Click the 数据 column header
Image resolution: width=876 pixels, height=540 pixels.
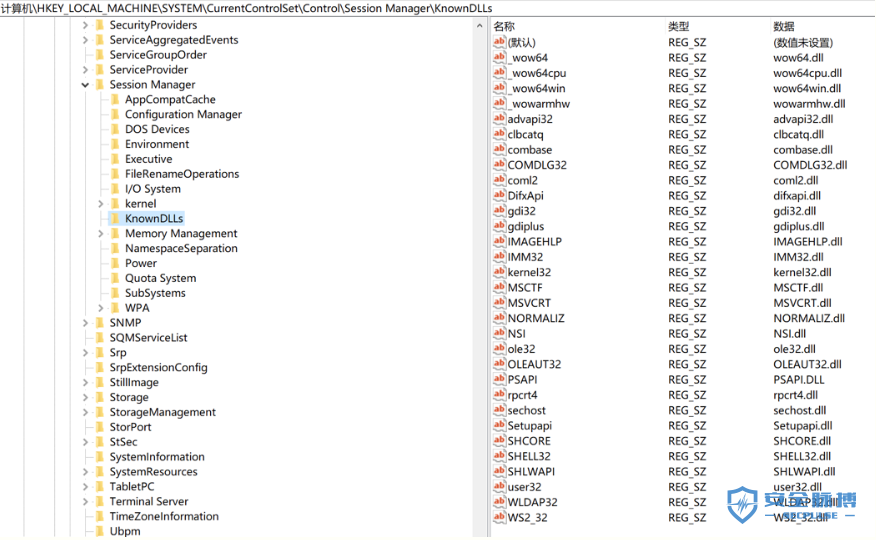click(784, 26)
